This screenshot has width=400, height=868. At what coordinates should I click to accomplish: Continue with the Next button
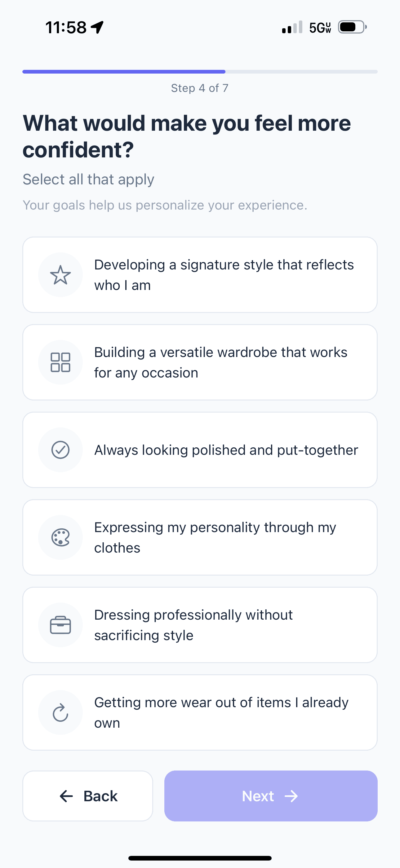(271, 796)
